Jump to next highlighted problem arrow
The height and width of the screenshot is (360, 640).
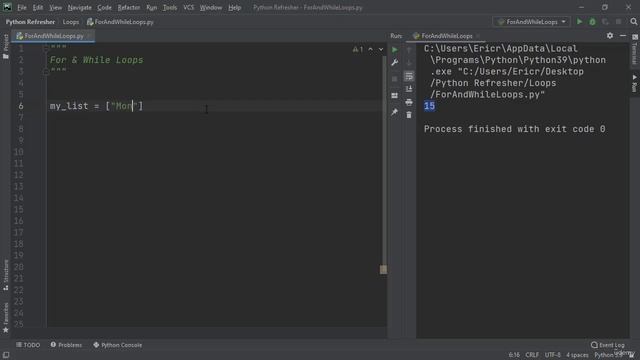pyautogui.click(x=381, y=49)
